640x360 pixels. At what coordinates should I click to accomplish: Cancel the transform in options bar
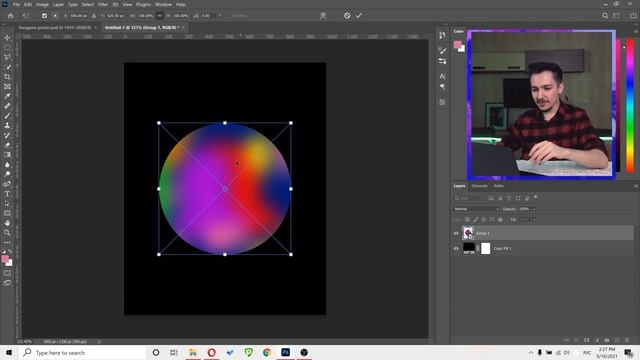pos(347,16)
